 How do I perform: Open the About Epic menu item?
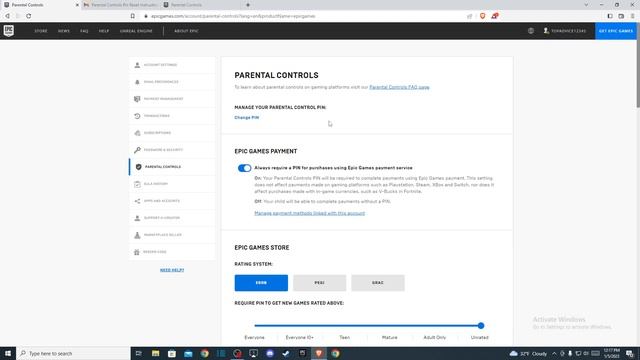click(x=187, y=31)
